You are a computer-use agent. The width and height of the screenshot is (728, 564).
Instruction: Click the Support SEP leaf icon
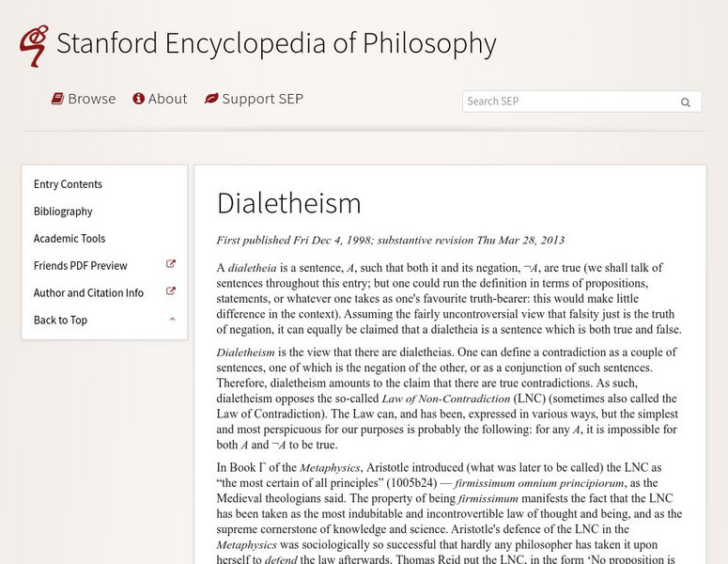(x=211, y=99)
